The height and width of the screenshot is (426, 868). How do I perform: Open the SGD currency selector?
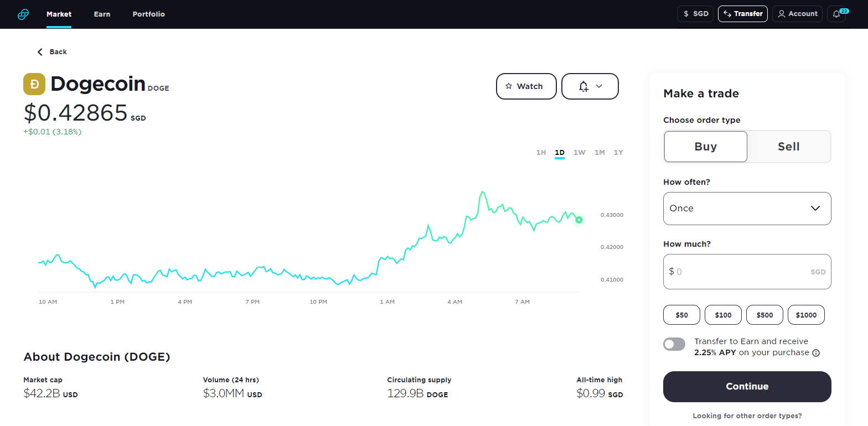tap(695, 14)
